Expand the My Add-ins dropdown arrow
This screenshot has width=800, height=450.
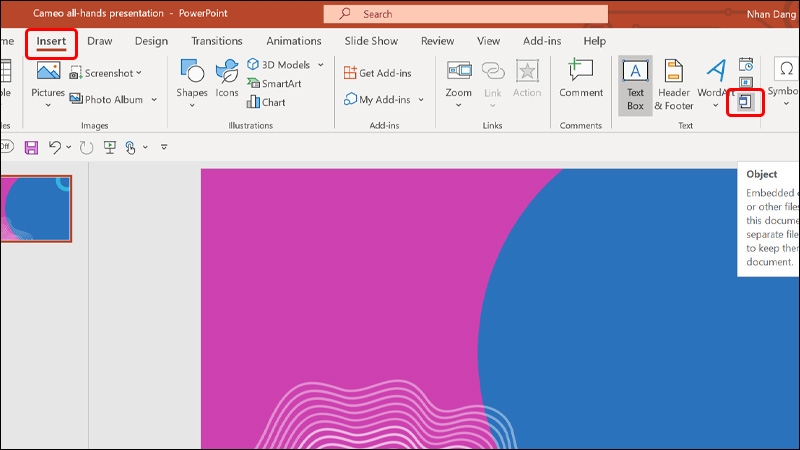pos(421,99)
